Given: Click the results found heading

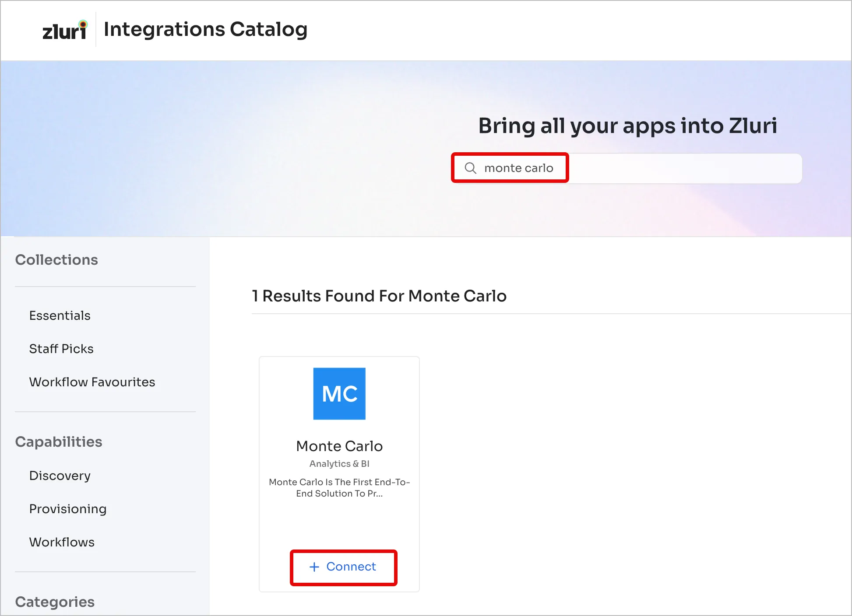Looking at the screenshot, I should click(379, 296).
